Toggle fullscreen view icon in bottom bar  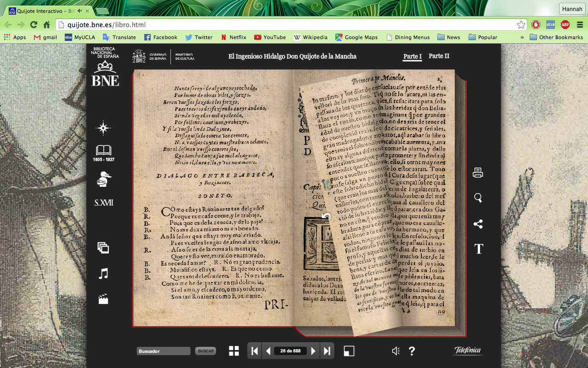[349, 351]
